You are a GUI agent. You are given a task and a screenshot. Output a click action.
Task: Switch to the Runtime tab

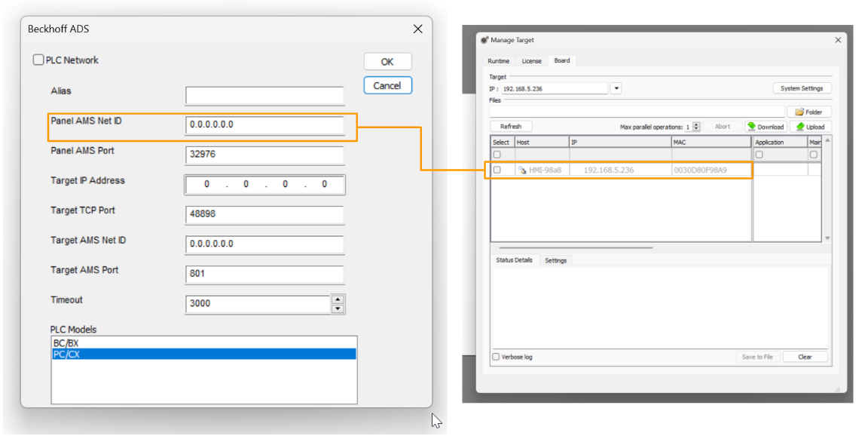point(498,61)
